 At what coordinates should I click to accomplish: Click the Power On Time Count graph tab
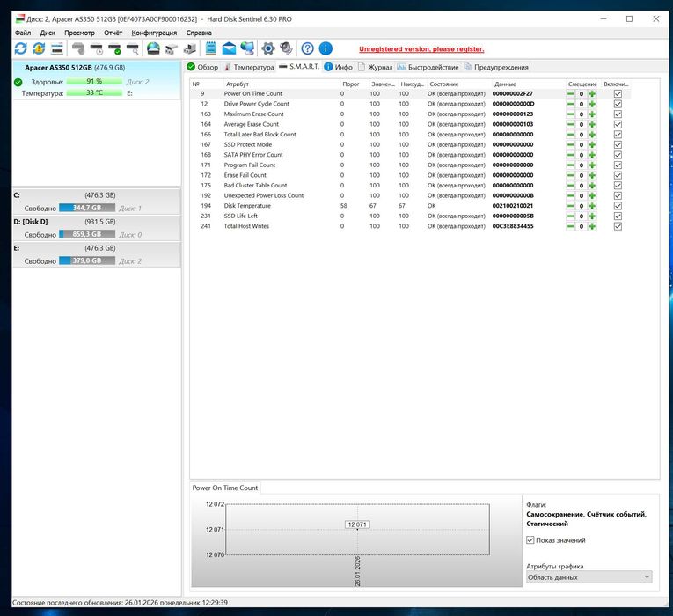[x=225, y=488]
